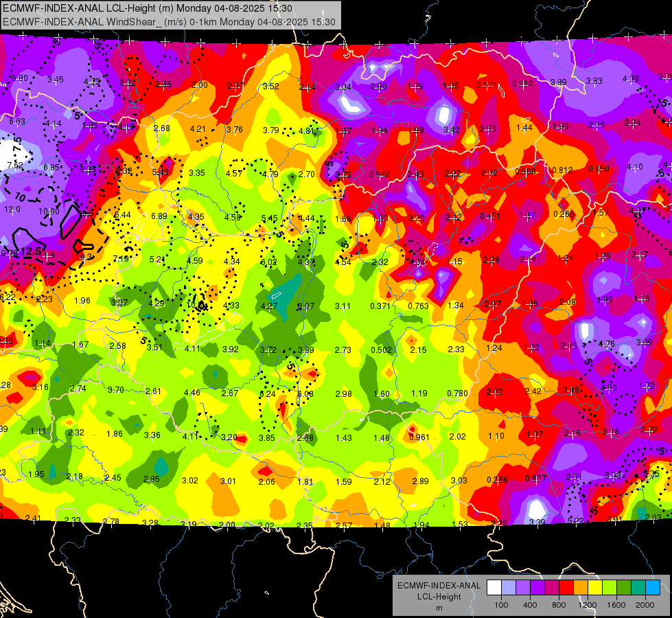Click the wind shear value '0.763'
This screenshot has width=672, height=618.
418,306
